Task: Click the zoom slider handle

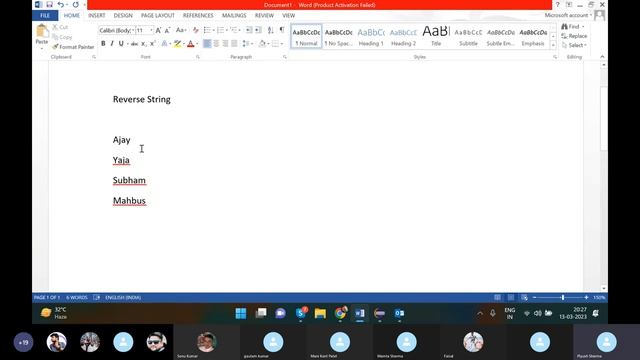Action: coord(563,298)
